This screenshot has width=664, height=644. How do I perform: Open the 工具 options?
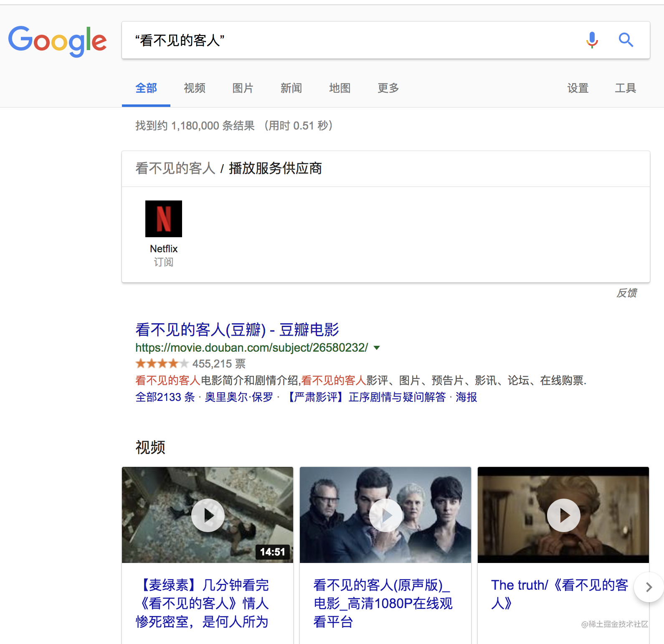click(x=626, y=88)
